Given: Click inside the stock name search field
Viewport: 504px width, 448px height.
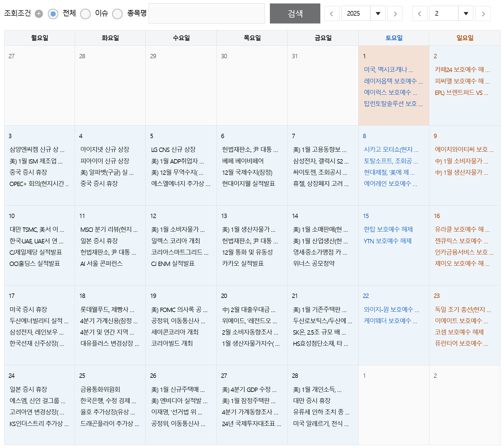Looking at the screenshot, I should 206,13.
